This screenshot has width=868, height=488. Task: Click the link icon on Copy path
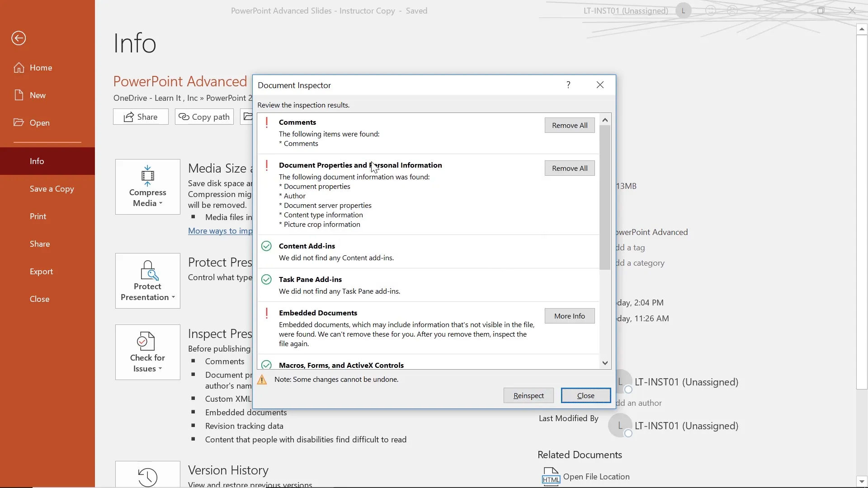pyautogui.click(x=184, y=117)
